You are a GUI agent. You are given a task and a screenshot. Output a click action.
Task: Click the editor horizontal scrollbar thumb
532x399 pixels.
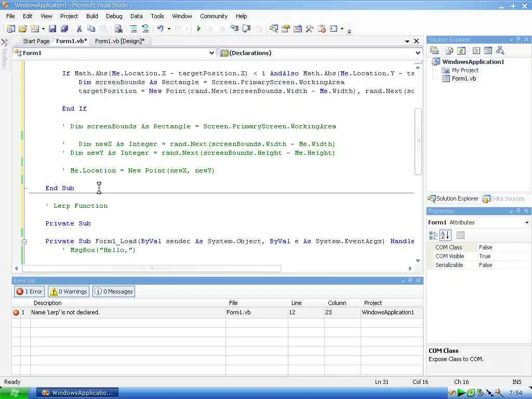(151, 269)
